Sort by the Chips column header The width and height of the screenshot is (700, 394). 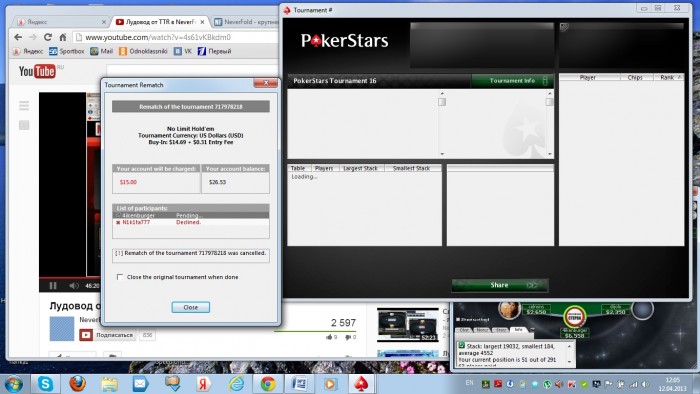tap(634, 78)
